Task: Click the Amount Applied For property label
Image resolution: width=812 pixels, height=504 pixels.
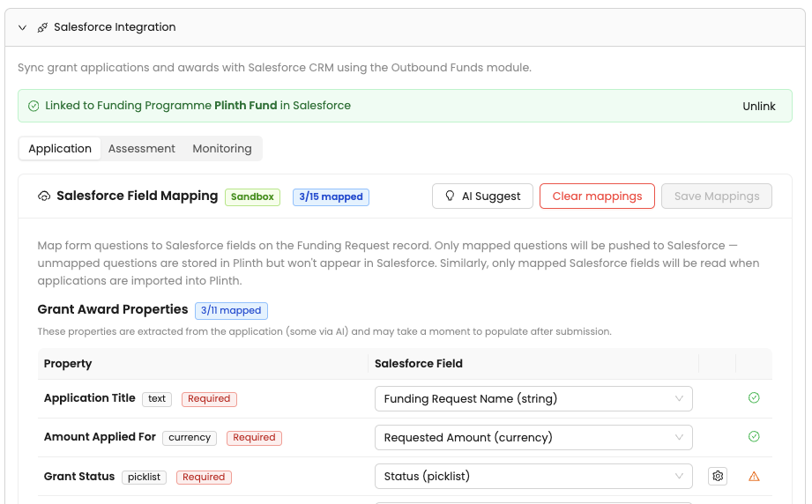Action: point(100,437)
